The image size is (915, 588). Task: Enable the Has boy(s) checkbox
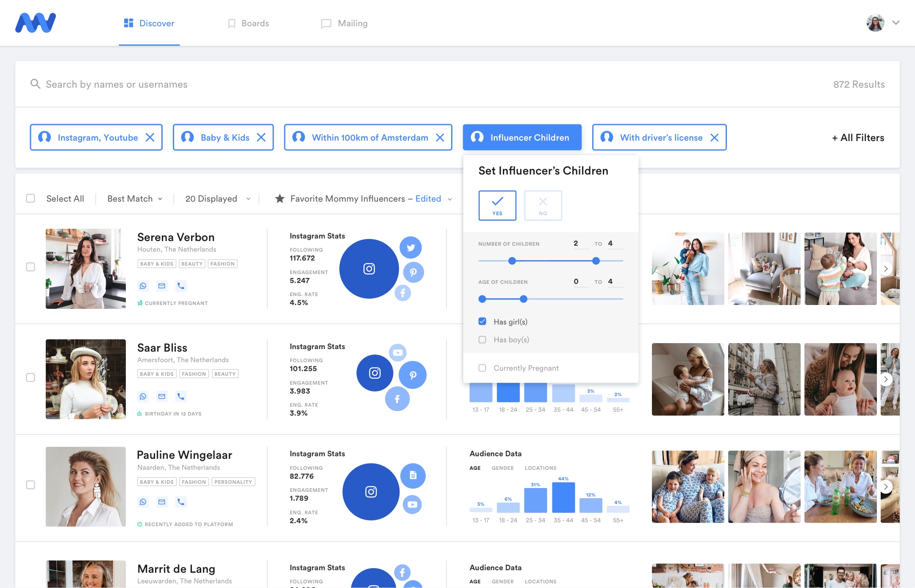pos(482,340)
